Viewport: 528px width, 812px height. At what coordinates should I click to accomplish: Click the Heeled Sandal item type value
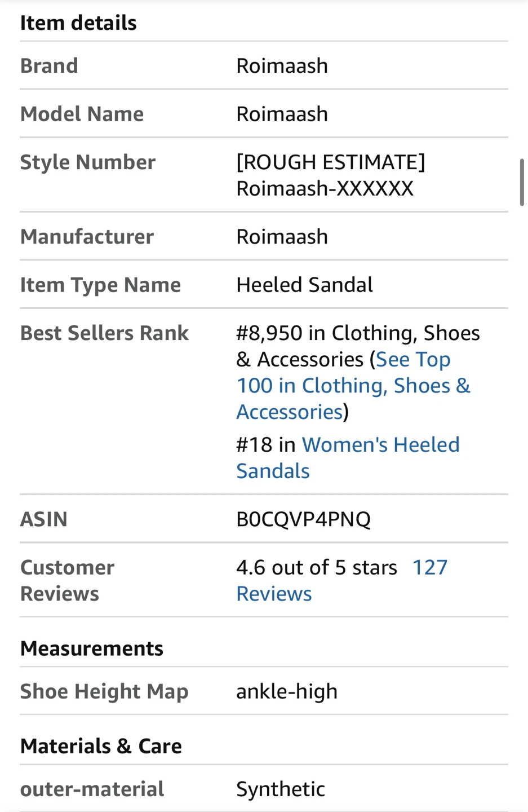coord(304,285)
